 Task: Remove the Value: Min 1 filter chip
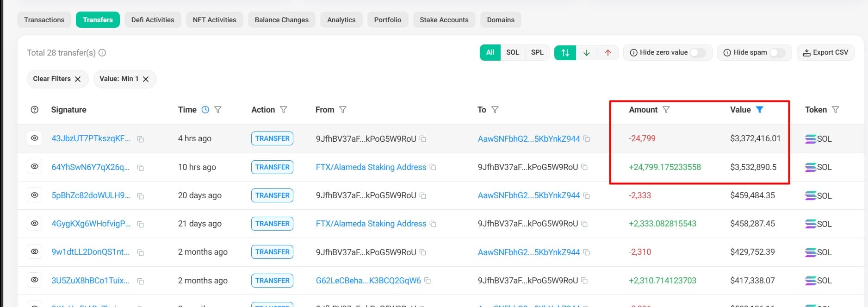coord(146,79)
